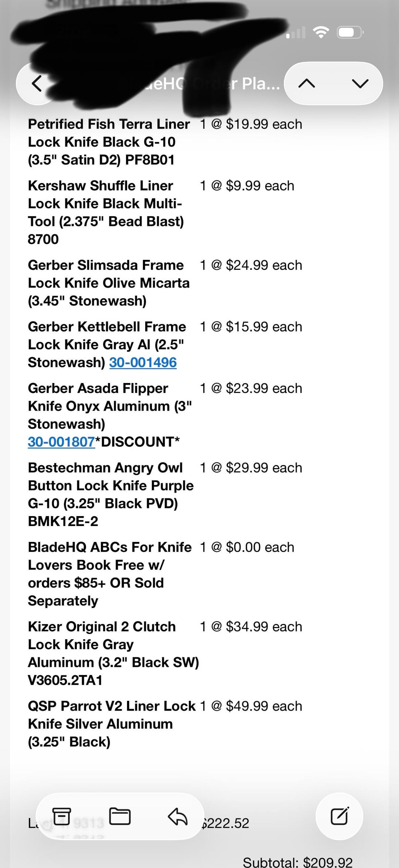Tap the back chevron button

(x=37, y=84)
